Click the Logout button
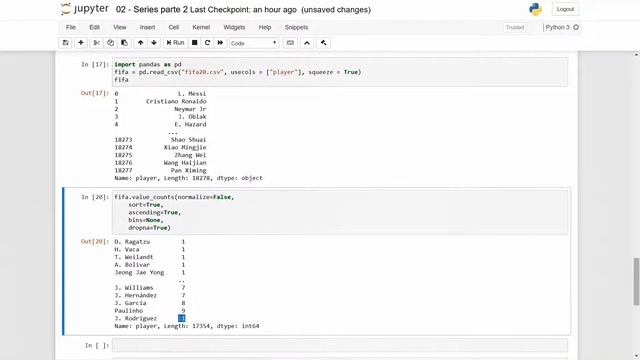This screenshot has width=640, height=360. point(565,9)
